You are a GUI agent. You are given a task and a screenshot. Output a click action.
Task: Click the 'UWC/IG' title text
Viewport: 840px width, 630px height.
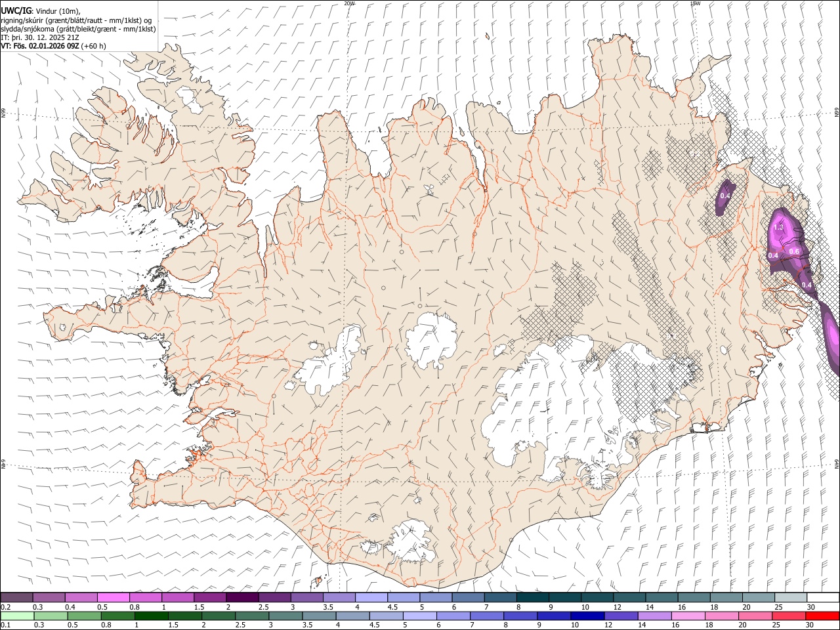16,10
